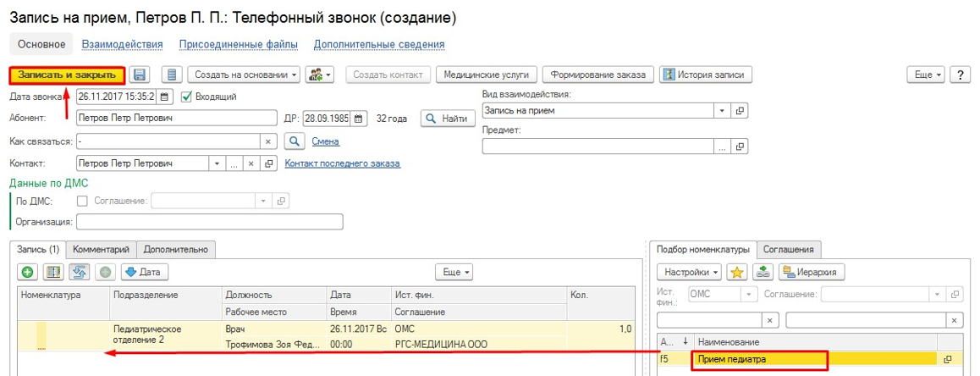Click magnifier icon next to Как связаться
980x376 pixels.
coord(294,141)
